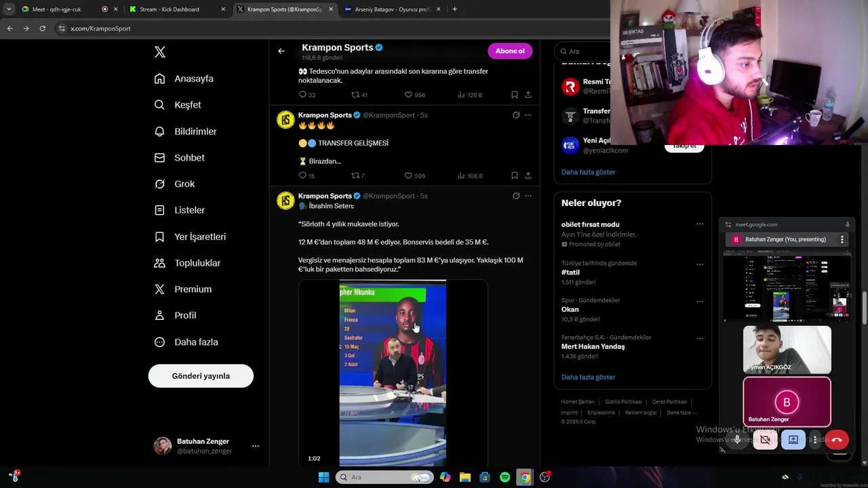868x488 pixels.
Task: Open options beside Batuhan Zenger presenting label
Action: pyautogui.click(x=842, y=239)
